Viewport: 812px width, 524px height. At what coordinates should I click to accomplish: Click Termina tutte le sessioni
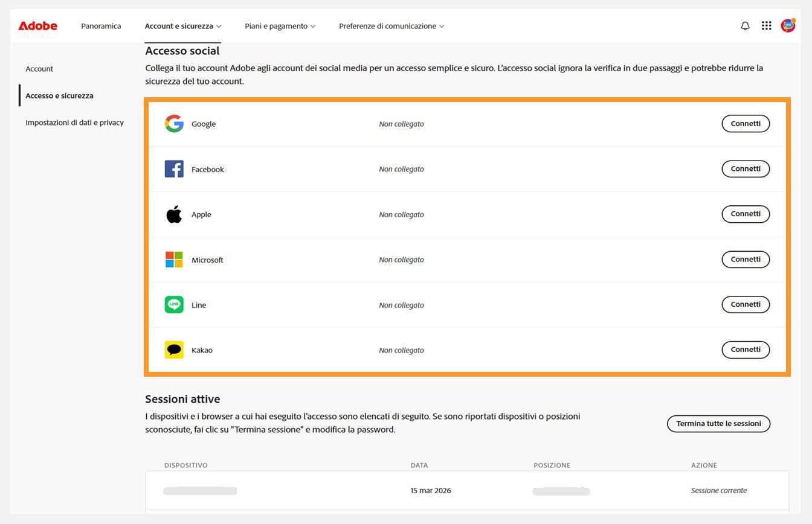[x=718, y=424]
